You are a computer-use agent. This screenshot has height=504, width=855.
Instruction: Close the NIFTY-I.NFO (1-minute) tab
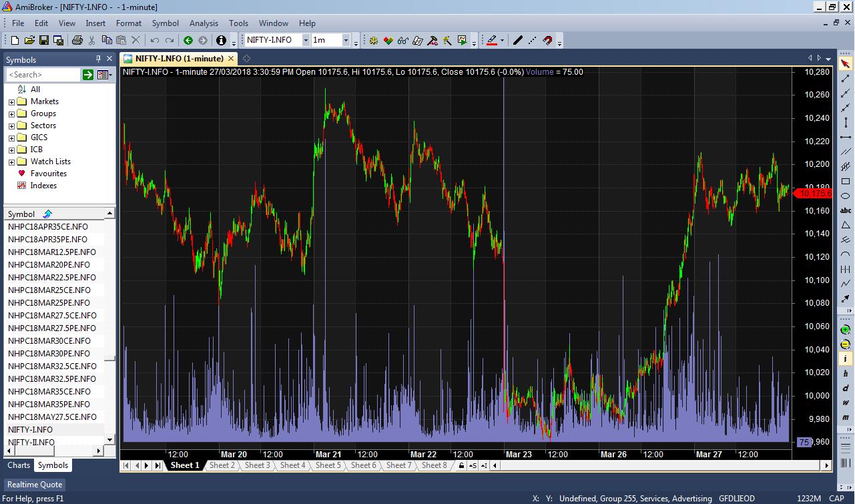coord(232,59)
